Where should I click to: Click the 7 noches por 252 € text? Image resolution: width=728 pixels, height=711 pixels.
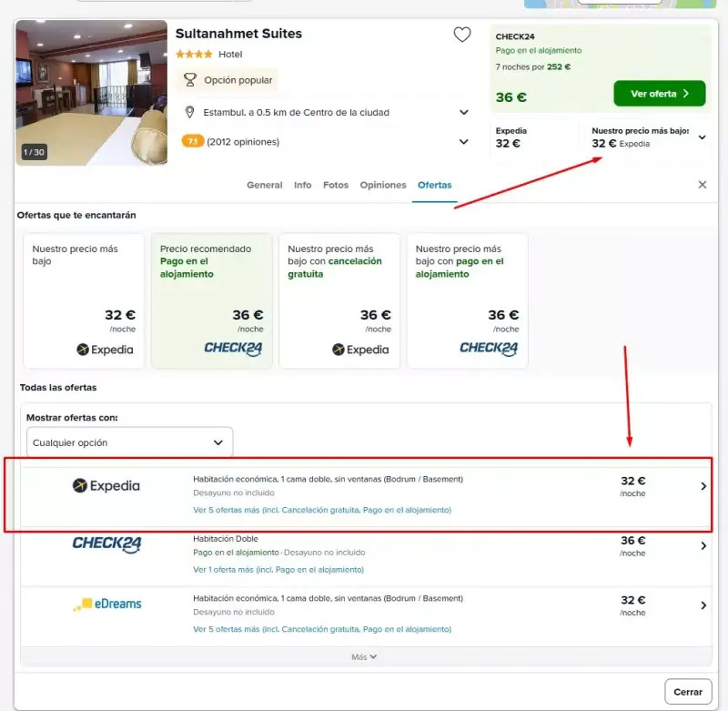point(532,66)
